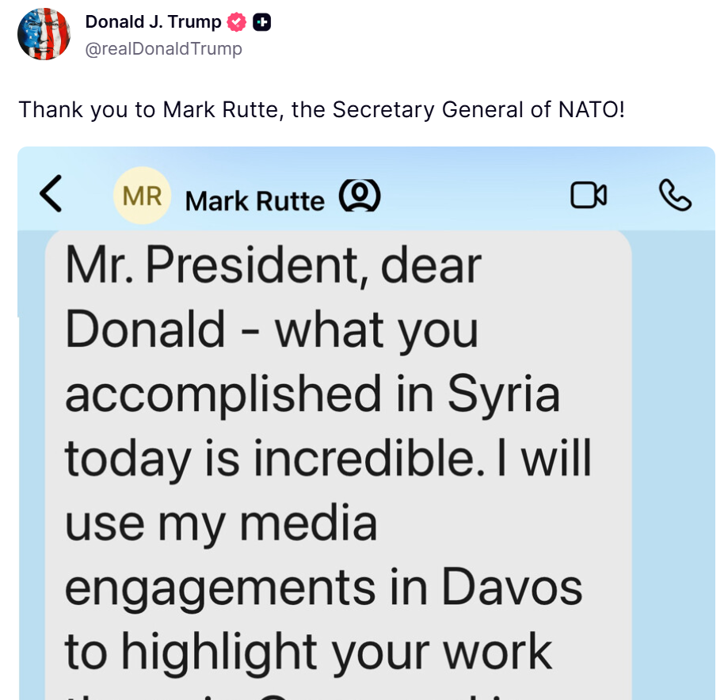Screen dimensions: 728x700
Task: Click the post text thanking Mark Rutte
Action: (x=322, y=109)
